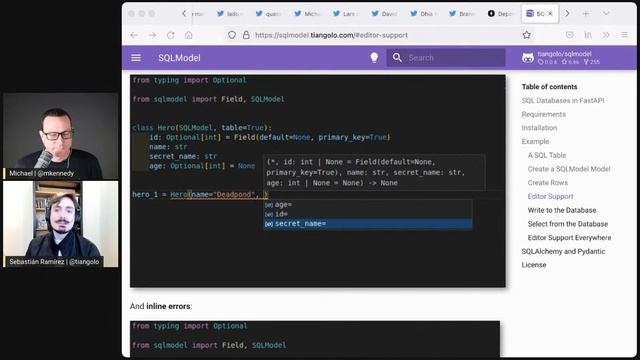Go to SQL Databases in FastAPI section

click(x=562, y=100)
